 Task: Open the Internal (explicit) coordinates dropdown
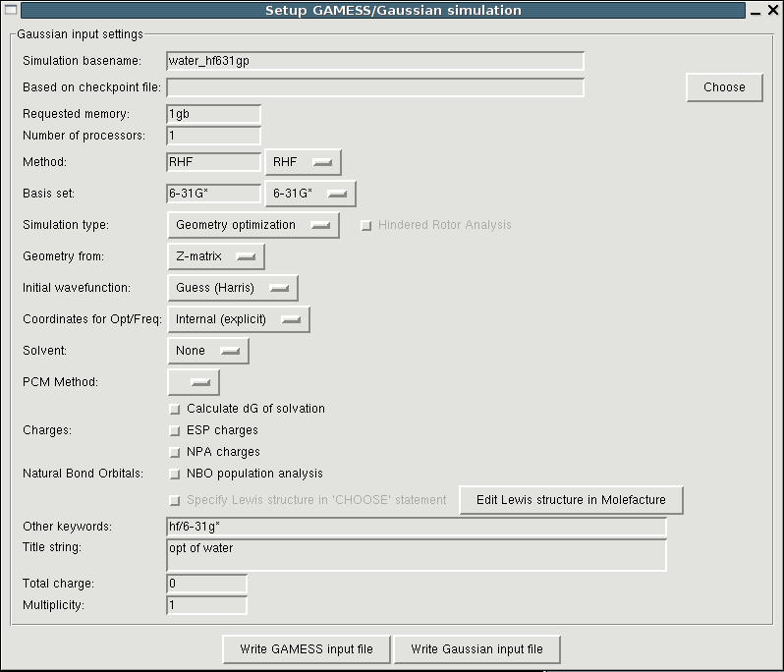[239, 319]
